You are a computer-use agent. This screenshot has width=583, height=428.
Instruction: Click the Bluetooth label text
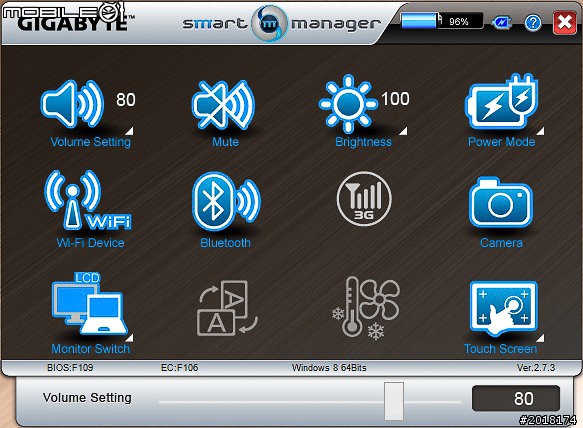[225, 243]
